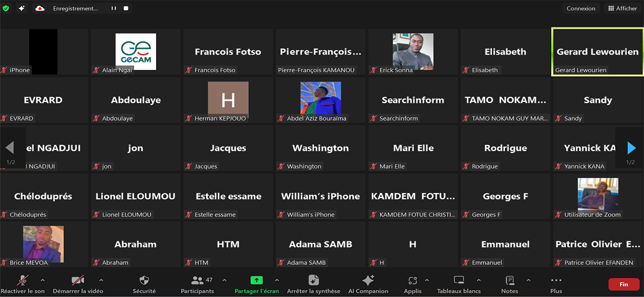
Task: Open the Afficher view menu
Action: click(622, 8)
